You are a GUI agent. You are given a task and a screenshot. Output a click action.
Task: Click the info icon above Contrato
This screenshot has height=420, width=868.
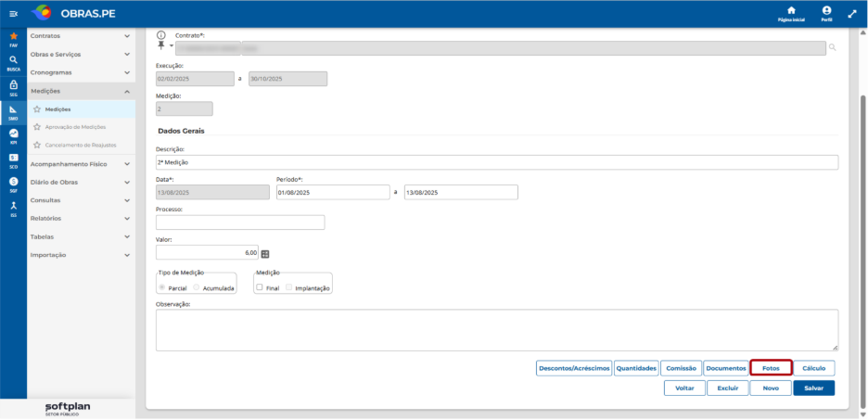pos(161,34)
